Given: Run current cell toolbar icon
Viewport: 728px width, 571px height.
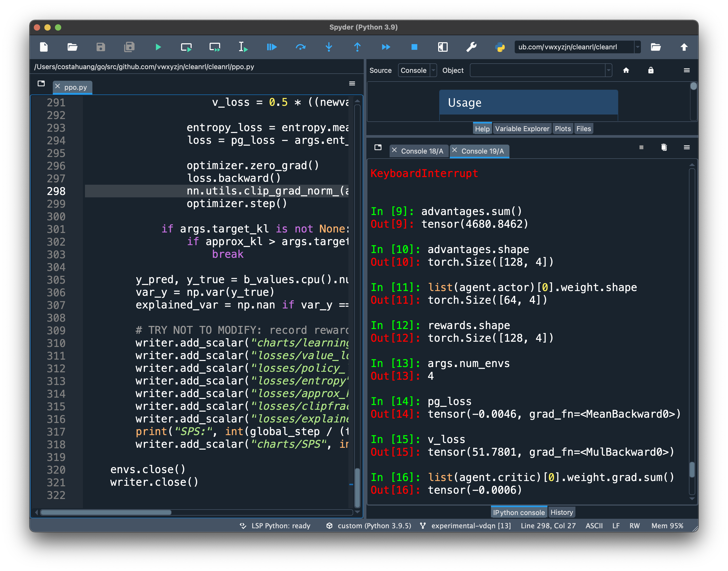Looking at the screenshot, I should point(186,47).
